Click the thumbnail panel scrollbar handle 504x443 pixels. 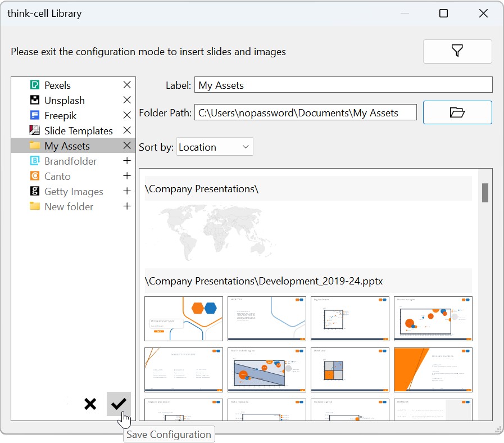tap(485, 192)
